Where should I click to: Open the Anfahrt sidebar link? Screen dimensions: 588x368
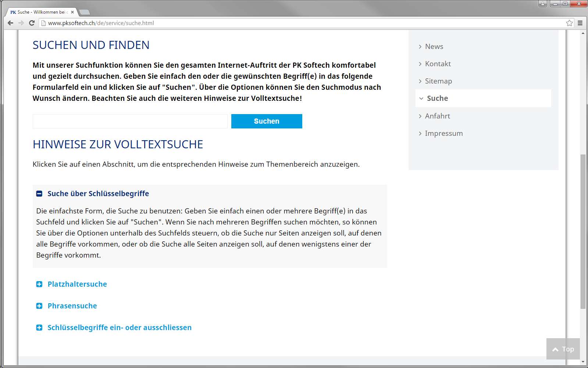tap(437, 116)
